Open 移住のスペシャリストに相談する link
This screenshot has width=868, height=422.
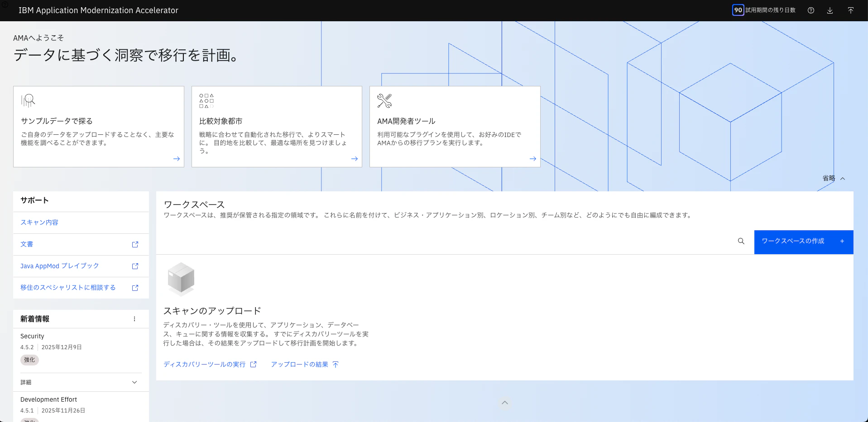[x=68, y=288]
